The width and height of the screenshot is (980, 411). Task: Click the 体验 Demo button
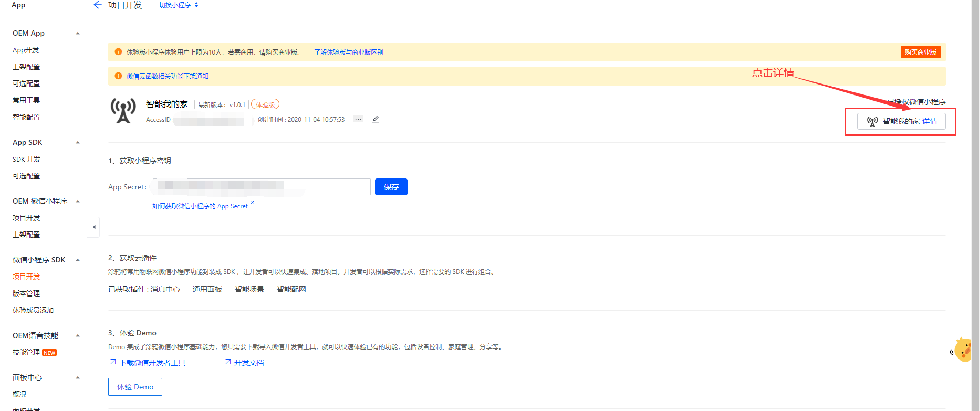pos(135,387)
